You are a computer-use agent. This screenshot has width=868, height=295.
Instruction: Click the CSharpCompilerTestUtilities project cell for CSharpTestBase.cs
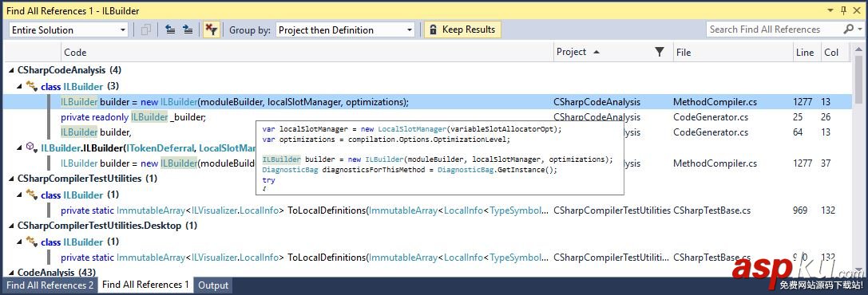[x=612, y=210]
